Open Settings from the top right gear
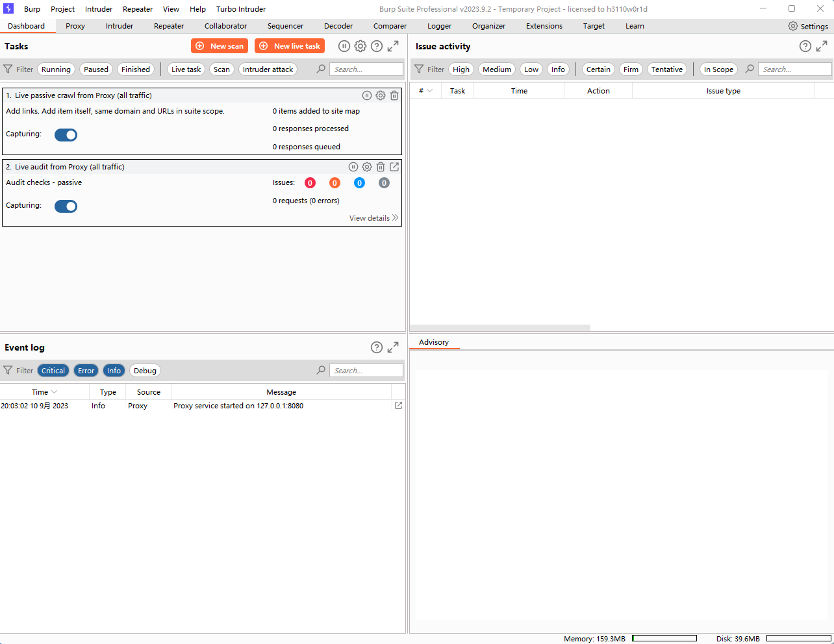The width and height of the screenshot is (834, 644). [808, 26]
